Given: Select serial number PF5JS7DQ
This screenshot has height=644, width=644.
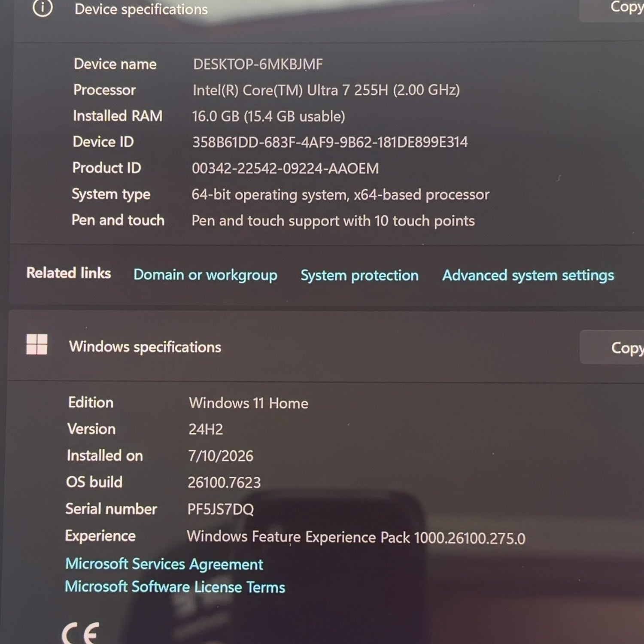Looking at the screenshot, I should 221,509.
